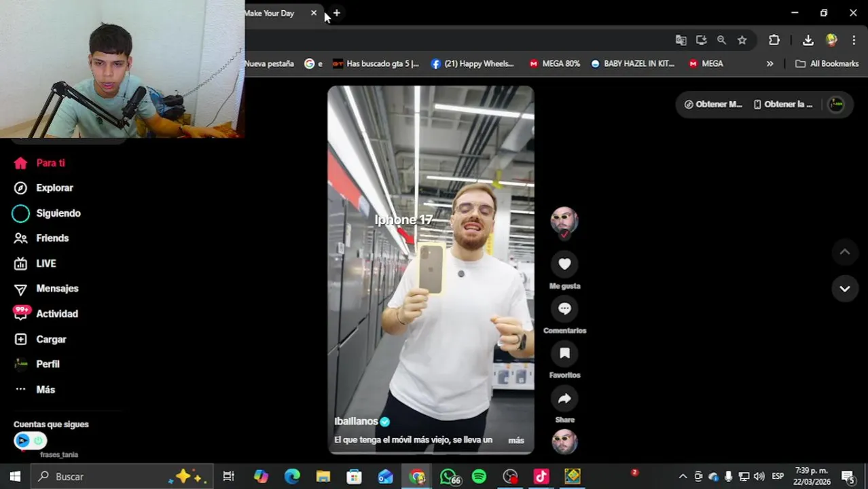Image resolution: width=868 pixels, height=489 pixels.
Task: Open a new browser tab
Action: (336, 13)
